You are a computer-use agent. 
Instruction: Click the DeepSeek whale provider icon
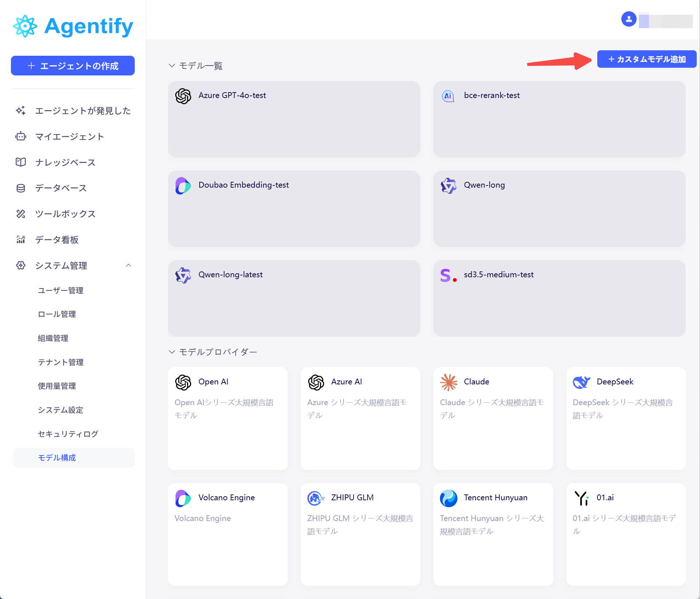[x=581, y=382]
